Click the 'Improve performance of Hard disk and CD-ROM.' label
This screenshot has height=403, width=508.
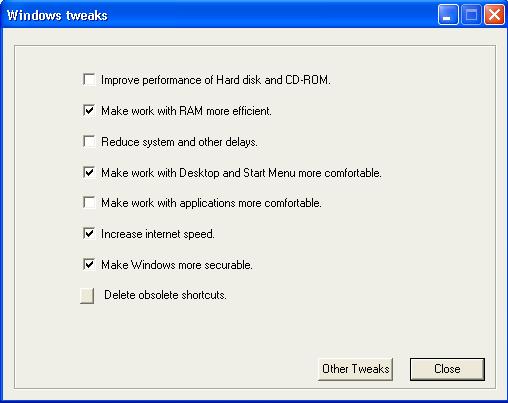point(216,80)
